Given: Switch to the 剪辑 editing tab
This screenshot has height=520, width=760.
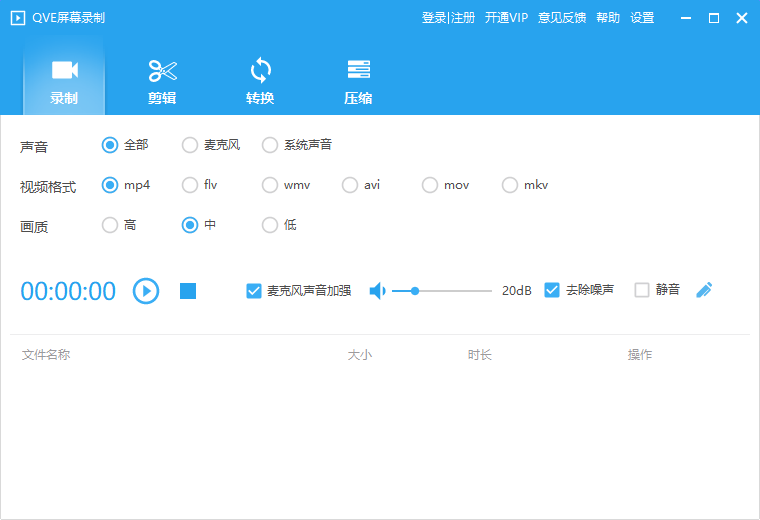Looking at the screenshot, I should 162,81.
